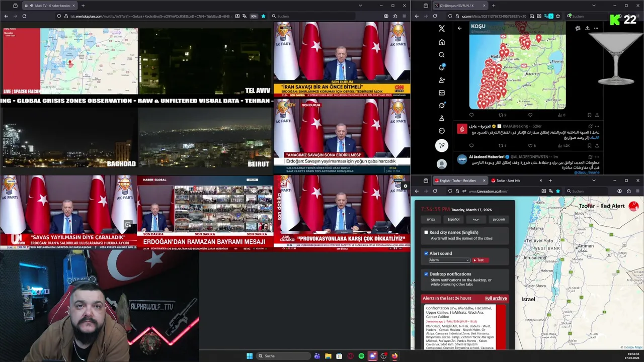Viewport: 644px width, 362px height.
Task: Open X More options circle icon
Action: click(x=442, y=131)
